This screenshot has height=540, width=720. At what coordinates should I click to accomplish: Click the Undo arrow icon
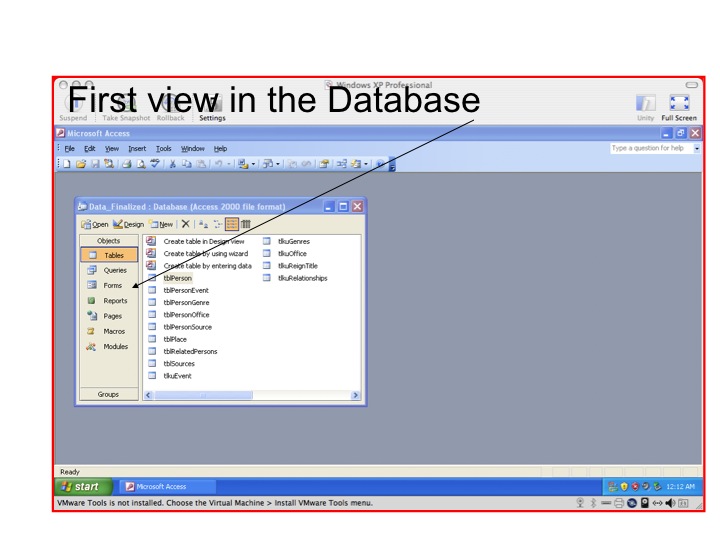tap(219, 164)
